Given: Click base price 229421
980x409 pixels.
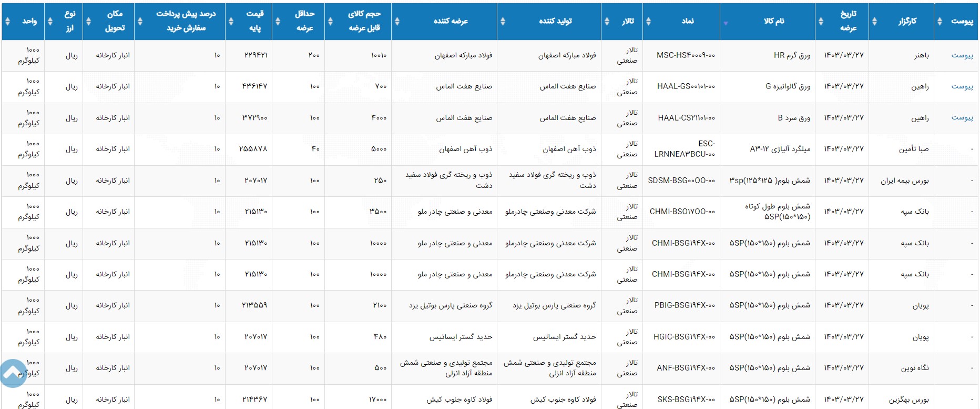Looking at the screenshot, I should [x=256, y=55].
